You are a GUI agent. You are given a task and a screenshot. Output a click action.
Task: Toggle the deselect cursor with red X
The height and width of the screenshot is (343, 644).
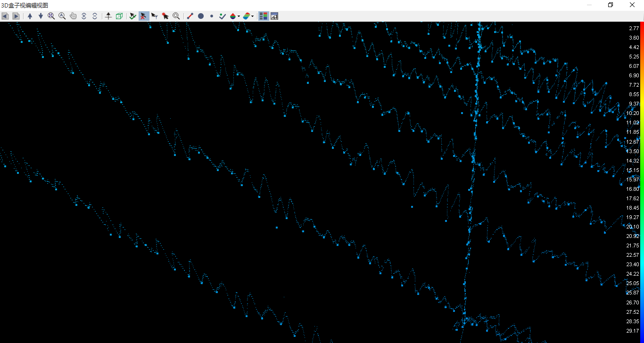[144, 16]
